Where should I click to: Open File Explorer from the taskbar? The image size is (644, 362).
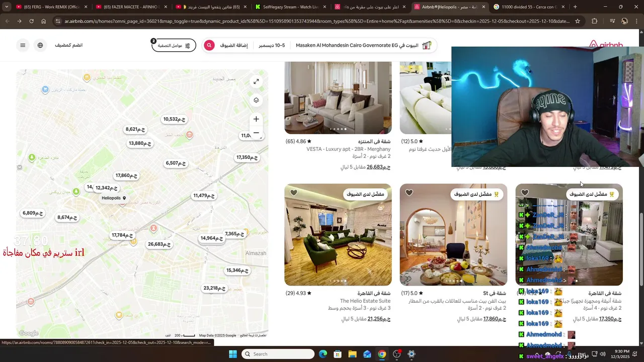click(352, 354)
